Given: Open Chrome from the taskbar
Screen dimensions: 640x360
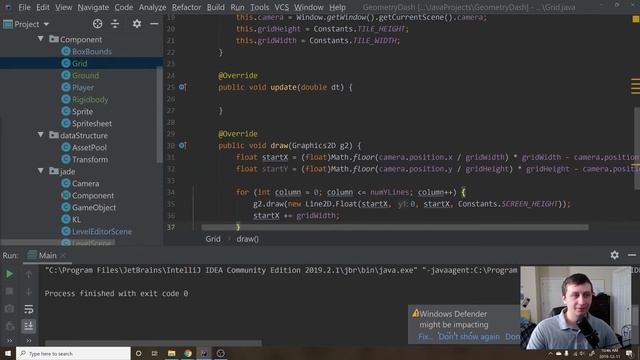Looking at the screenshot, I should (x=188, y=353).
